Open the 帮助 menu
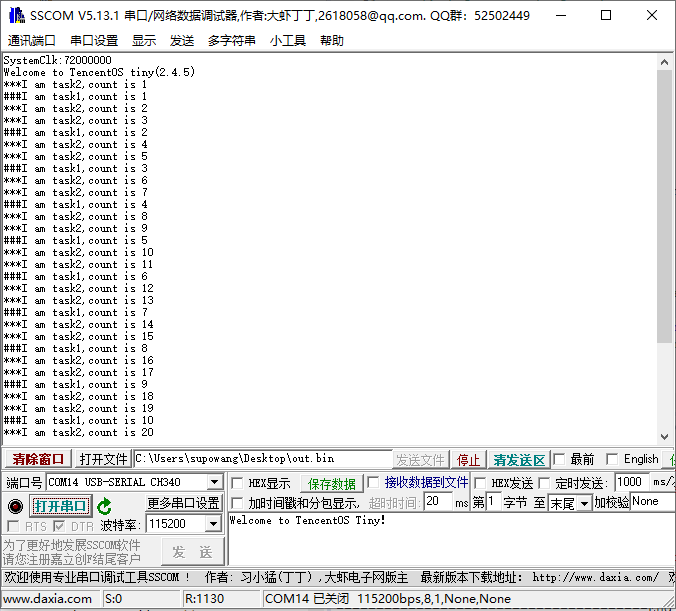This screenshot has height=611, width=676. pyautogui.click(x=332, y=41)
